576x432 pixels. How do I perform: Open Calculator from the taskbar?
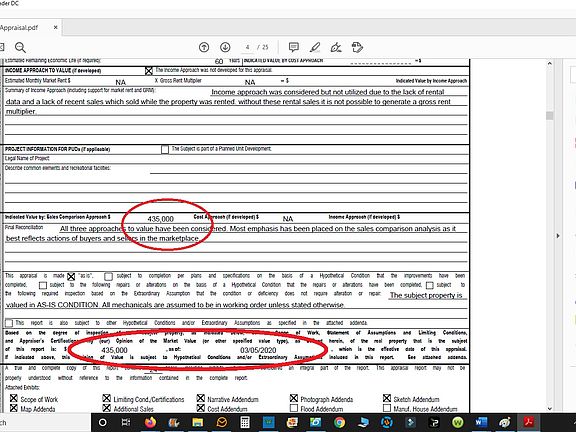tap(245, 422)
